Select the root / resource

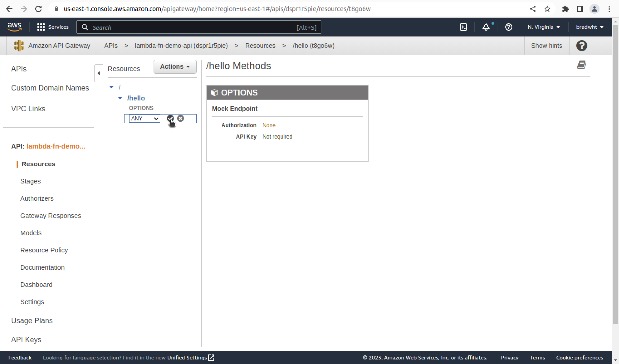point(120,87)
